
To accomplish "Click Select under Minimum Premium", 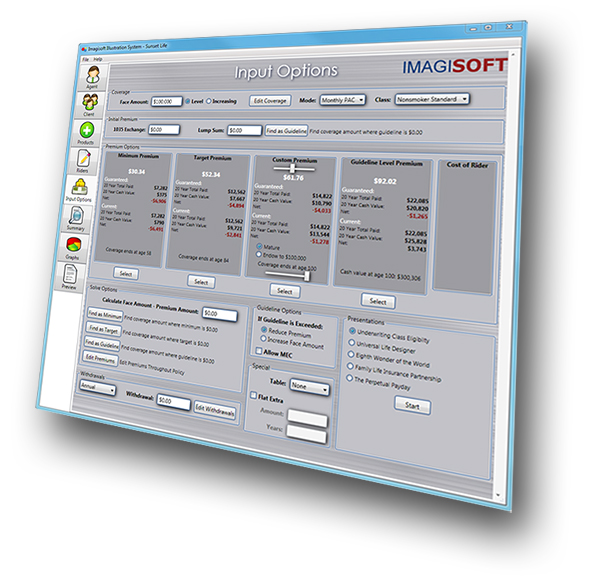I will click(x=126, y=274).
